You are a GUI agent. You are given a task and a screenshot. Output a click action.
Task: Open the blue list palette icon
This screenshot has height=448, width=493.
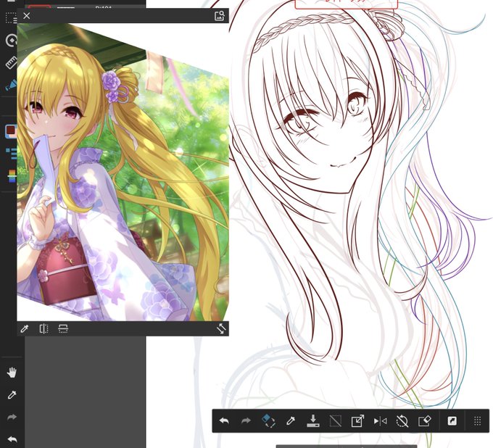click(x=12, y=154)
